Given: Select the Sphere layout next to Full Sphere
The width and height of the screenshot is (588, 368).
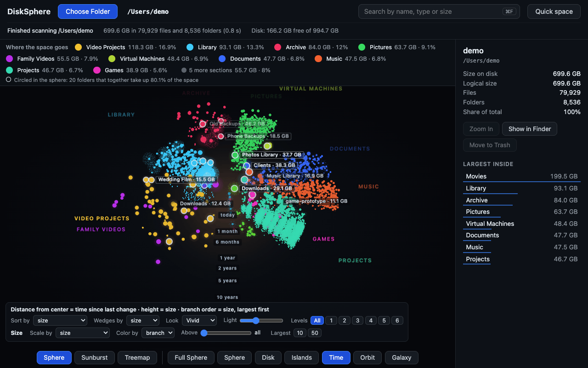Looking at the screenshot, I should (x=235, y=357).
